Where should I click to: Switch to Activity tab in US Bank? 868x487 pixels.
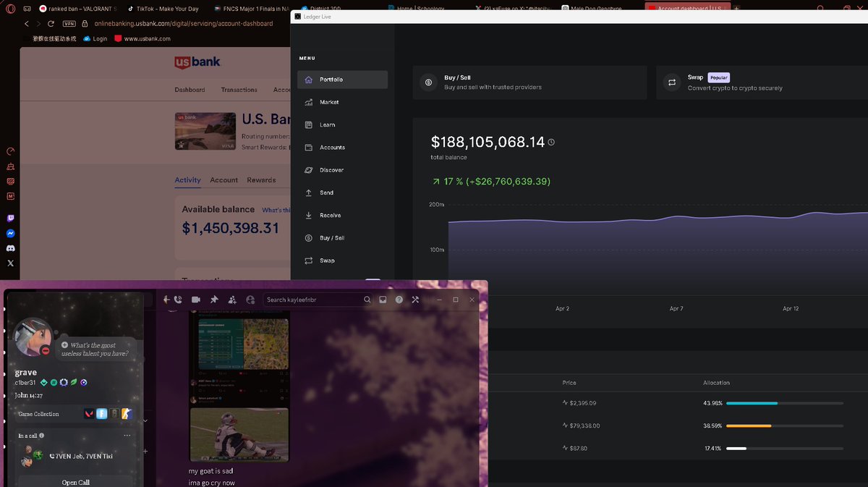pos(187,180)
